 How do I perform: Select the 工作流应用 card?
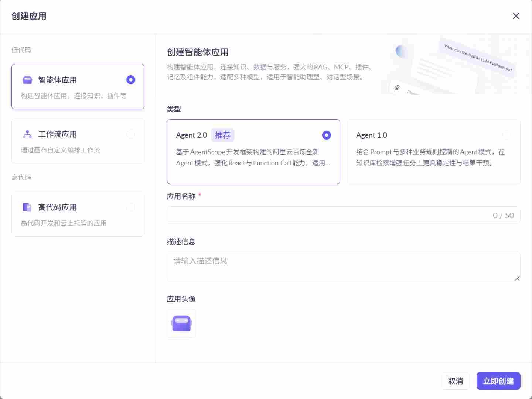pyautogui.click(x=78, y=141)
